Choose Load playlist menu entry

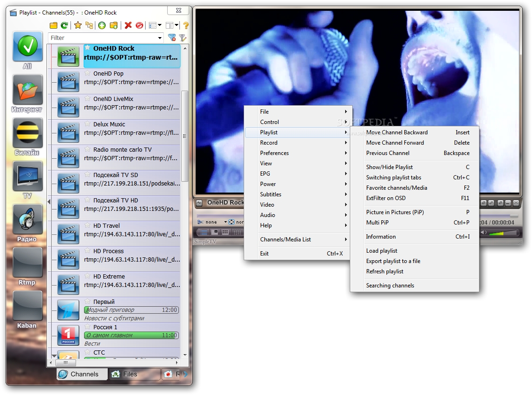point(415,251)
